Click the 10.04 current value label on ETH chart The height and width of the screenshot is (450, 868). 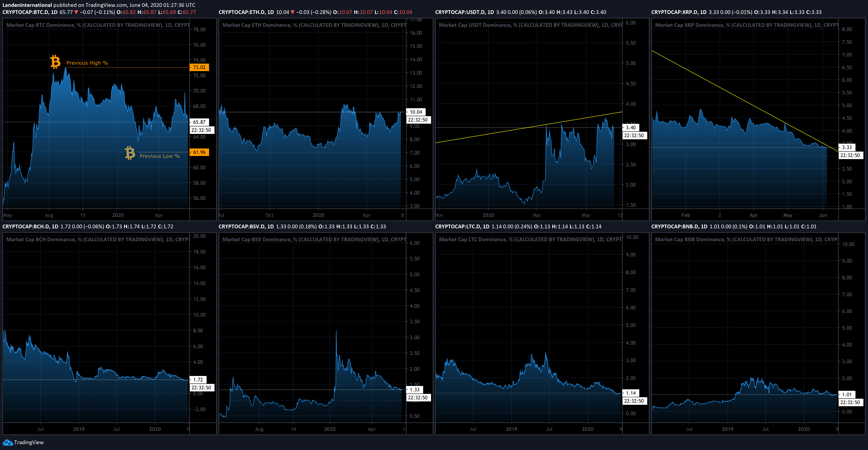click(x=416, y=112)
